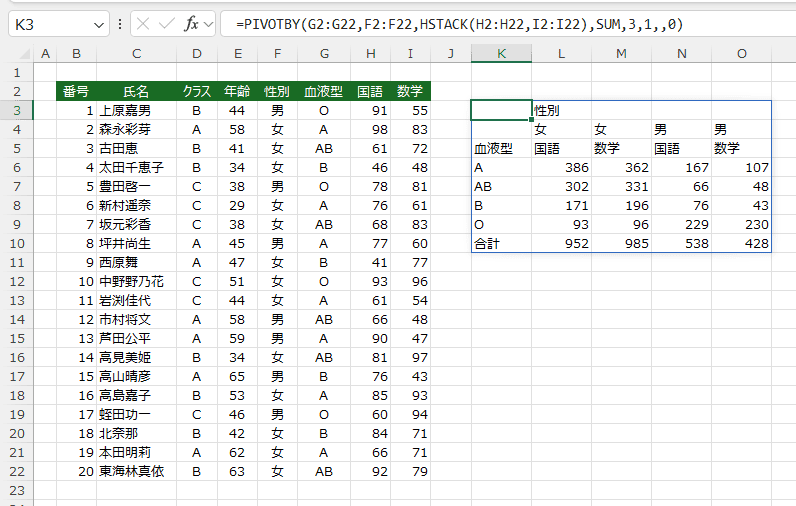Click the formula bar enter checkmark icon
The image size is (796, 506).
(x=167, y=24)
